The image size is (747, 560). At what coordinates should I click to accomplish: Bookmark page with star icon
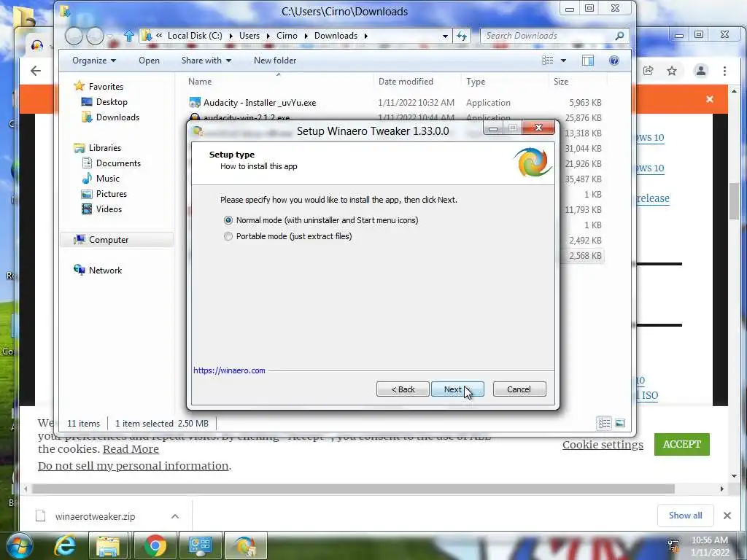pyautogui.click(x=672, y=71)
